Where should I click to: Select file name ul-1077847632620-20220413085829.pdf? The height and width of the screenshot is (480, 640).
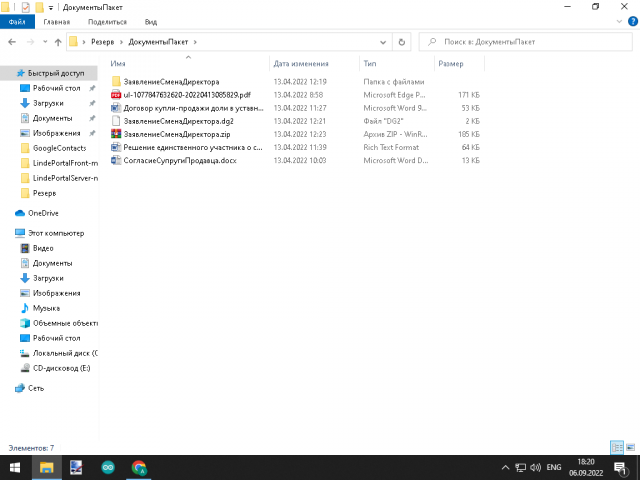[187, 95]
